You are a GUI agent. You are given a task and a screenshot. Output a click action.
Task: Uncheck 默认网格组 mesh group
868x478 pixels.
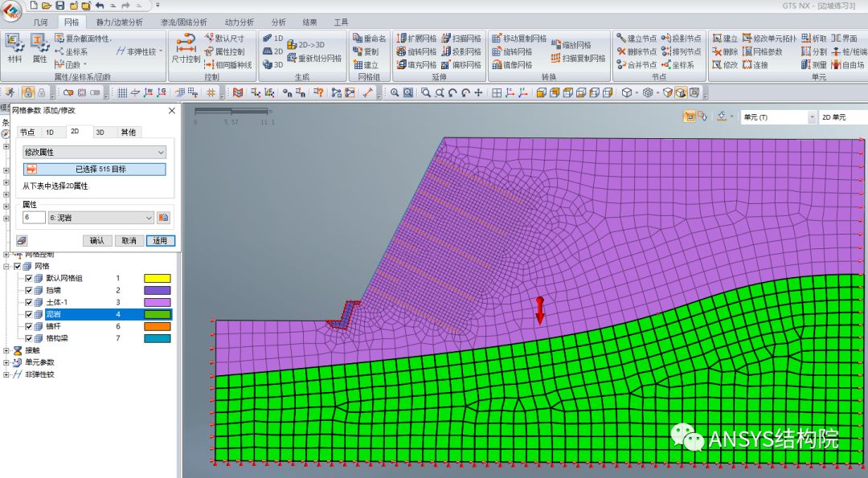coord(29,278)
